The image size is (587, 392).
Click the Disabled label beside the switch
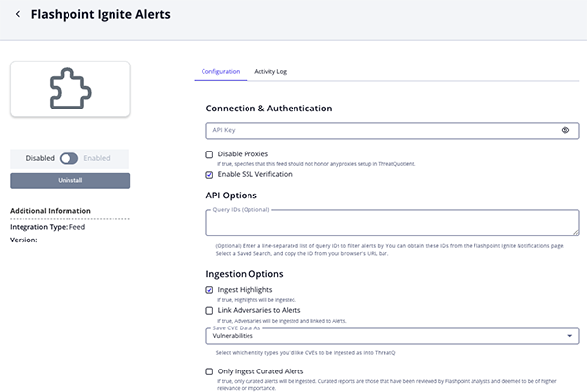(40, 158)
